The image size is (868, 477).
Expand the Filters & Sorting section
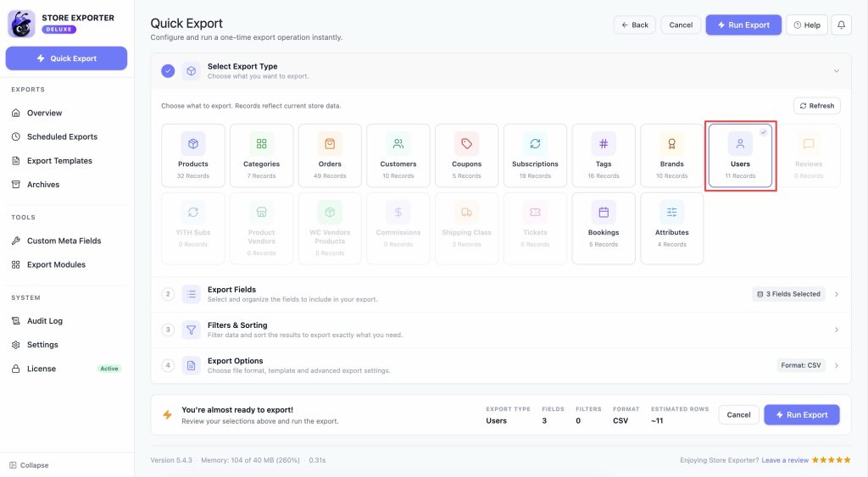click(x=501, y=330)
